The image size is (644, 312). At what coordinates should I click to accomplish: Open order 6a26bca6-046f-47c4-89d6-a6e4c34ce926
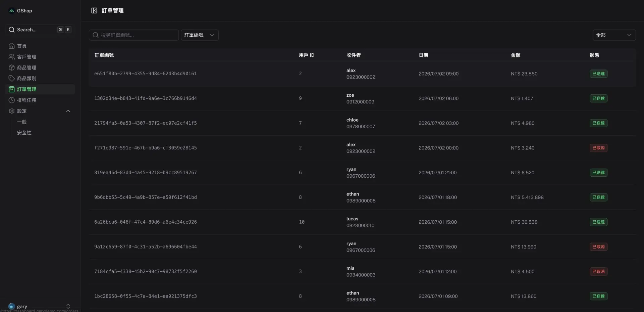pos(146,222)
